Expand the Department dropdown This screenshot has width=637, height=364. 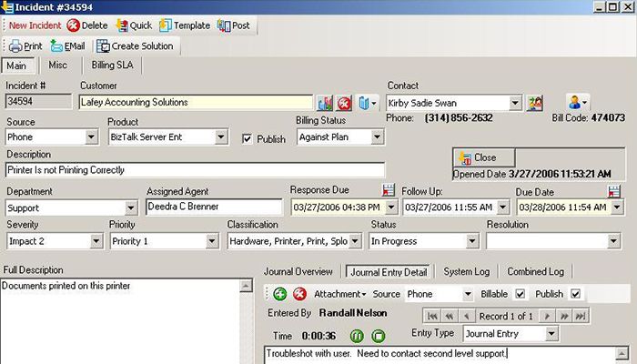[131, 208]
